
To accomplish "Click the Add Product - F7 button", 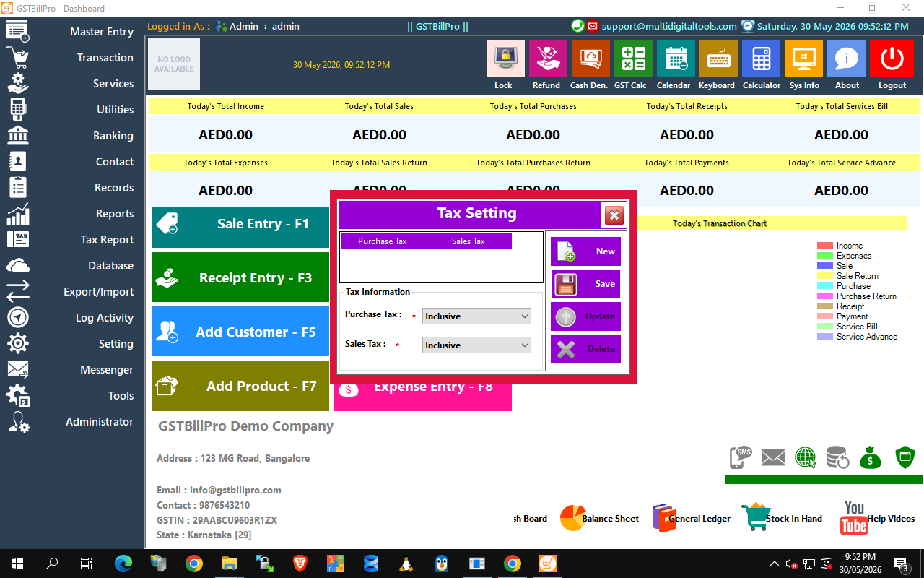I will click(x=240, y=386).
